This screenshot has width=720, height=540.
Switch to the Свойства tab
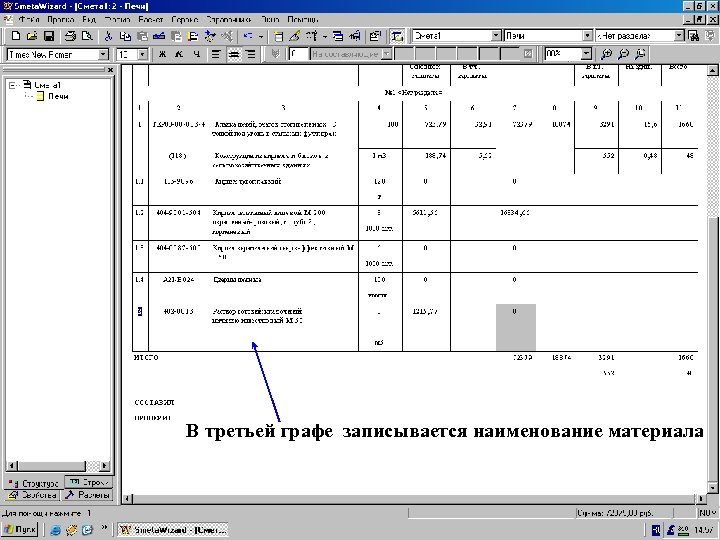point(32,495)
